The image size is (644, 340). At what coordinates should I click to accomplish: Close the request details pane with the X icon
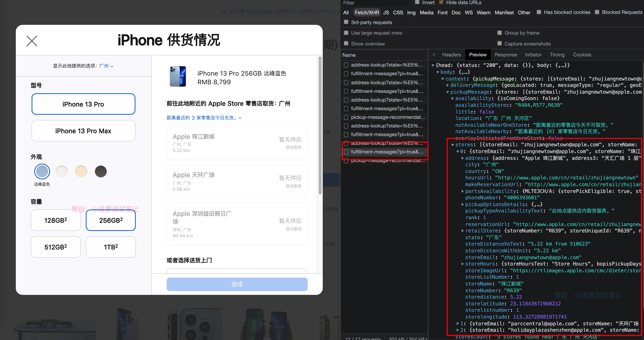click(x=434, y=55)
